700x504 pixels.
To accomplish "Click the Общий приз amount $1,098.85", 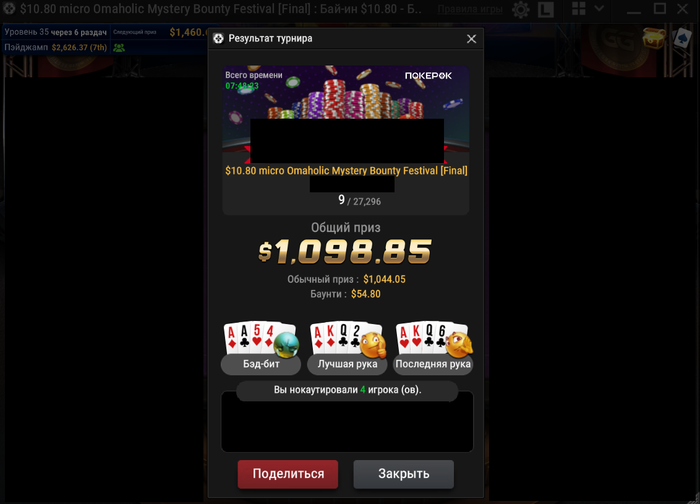I will (x=346, y=251).
